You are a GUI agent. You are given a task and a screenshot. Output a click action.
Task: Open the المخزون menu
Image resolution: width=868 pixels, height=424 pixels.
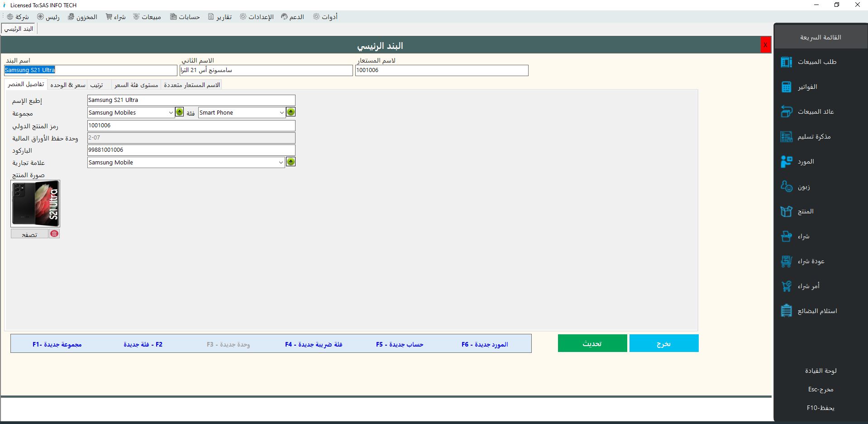tap(83, 17)
